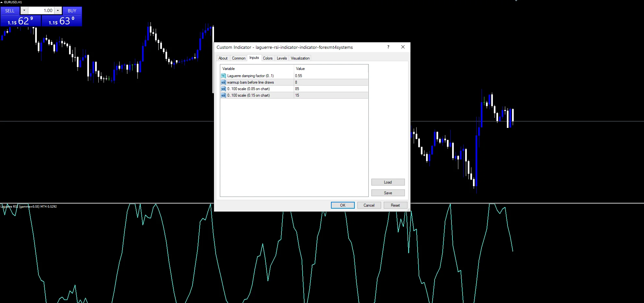Click the '0..100 scale (0.85 on chart)' label
Screen dimensions: 644x303
pyautogui.click(x=249, y=89)
